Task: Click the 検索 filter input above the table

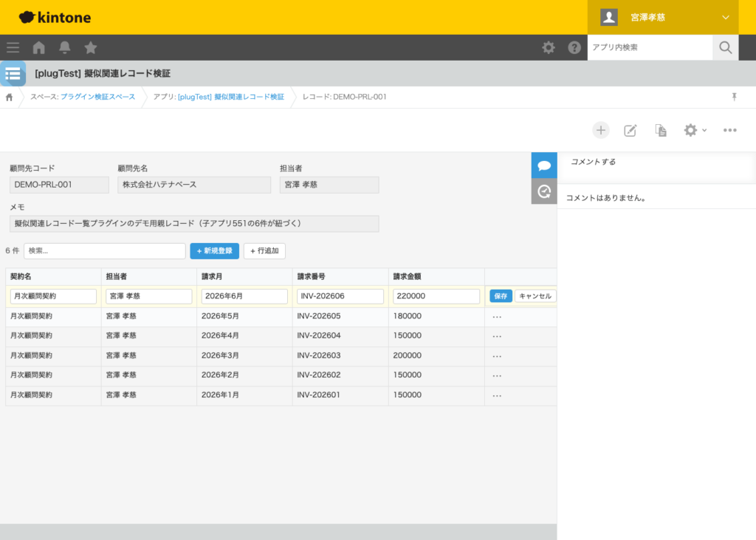Action: pyautogui.click(x=103, y=251)
